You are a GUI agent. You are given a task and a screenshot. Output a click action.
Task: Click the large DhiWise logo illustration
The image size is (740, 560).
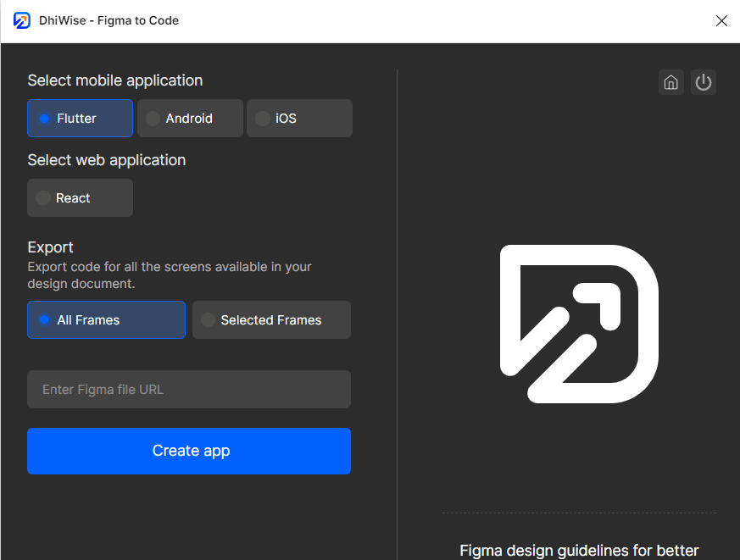(x=580, y=325)
